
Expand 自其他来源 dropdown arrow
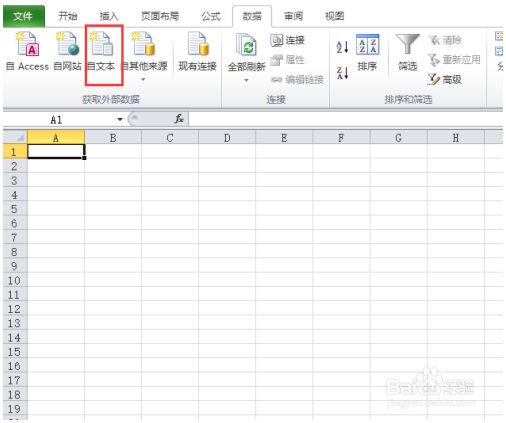pos(143,79)
